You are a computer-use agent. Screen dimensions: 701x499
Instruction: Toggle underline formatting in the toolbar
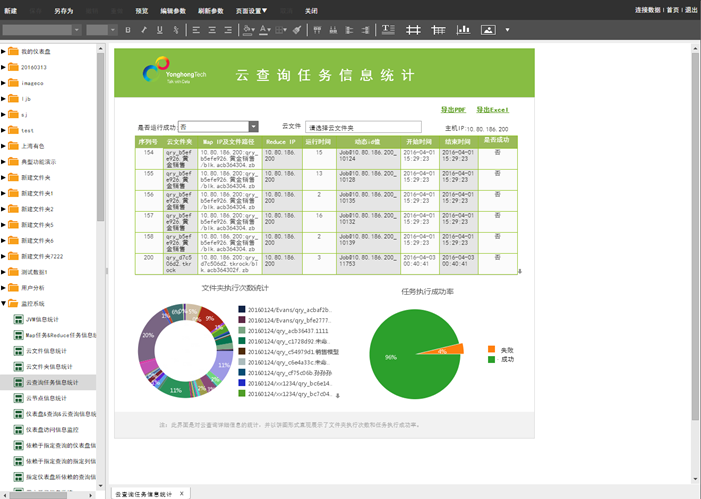[x=160, y=30]
